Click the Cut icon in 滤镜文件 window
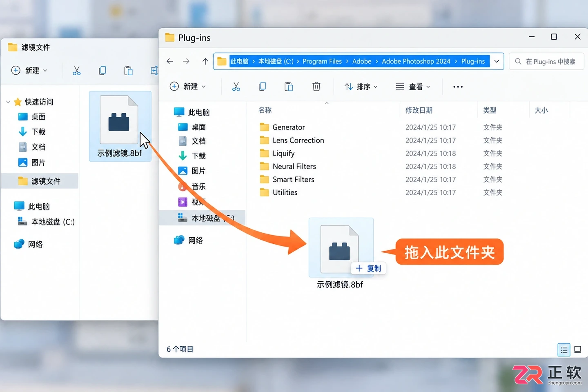This screenshot has height=392, width=588. [x=76, y=71]
